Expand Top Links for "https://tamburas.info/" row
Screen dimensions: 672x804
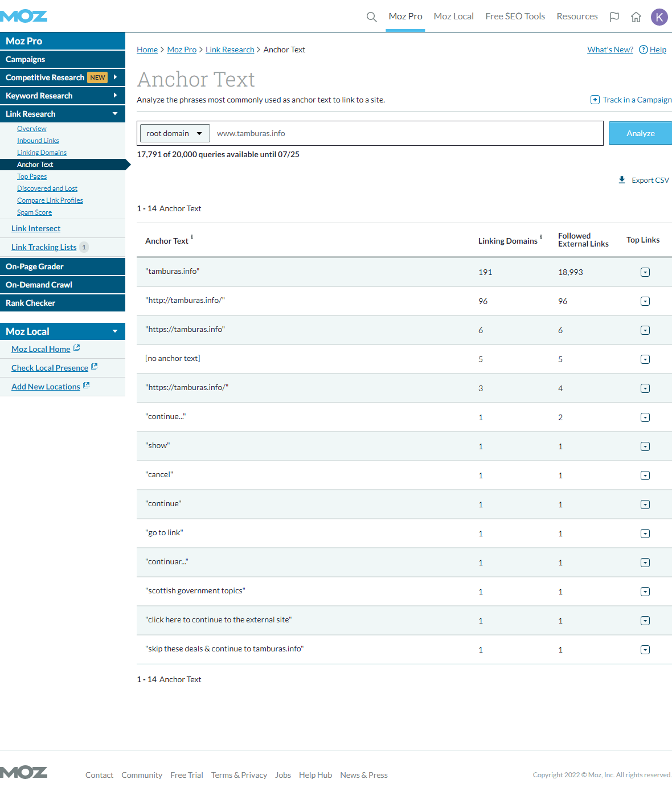pyautogui.click(x=645, y=388)
